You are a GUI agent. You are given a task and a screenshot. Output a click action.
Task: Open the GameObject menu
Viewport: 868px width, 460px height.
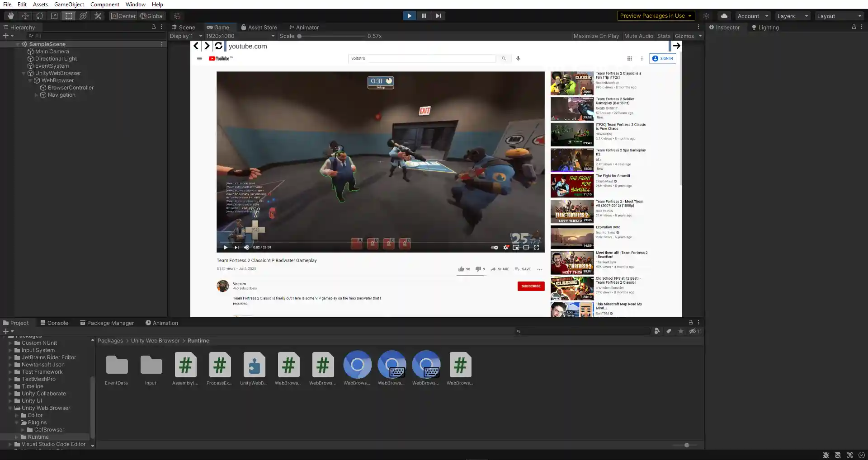tap(69, 4)
